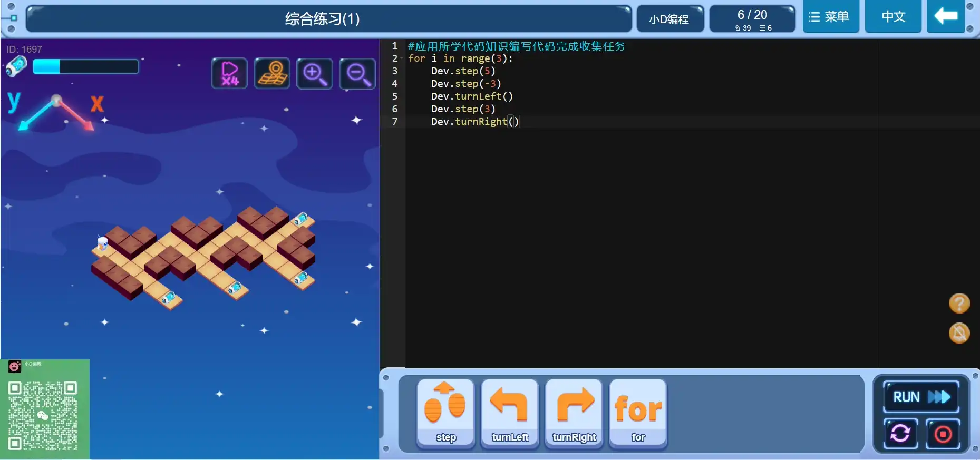The image size is (980, 460).
Task: Open the 6 / 20 level selector
Action: click(x=752, y=19)
